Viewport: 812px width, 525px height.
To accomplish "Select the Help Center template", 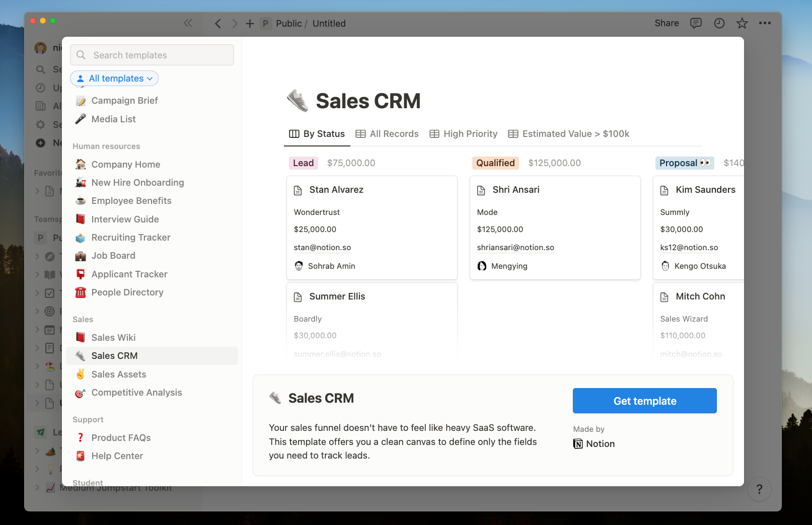I will click(152, 456).
